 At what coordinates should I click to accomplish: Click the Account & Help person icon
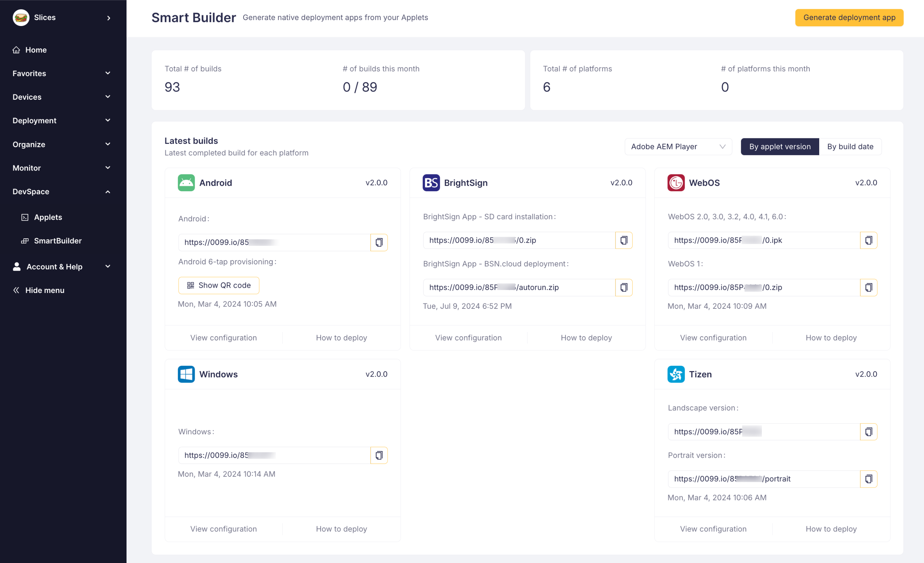(17, 267)
